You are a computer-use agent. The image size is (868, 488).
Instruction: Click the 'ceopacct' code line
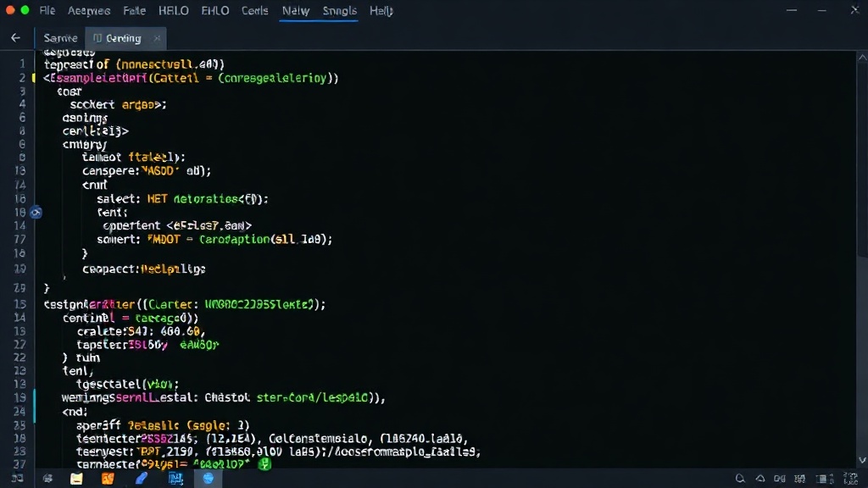pyautogui.click(x=144, y=269)
